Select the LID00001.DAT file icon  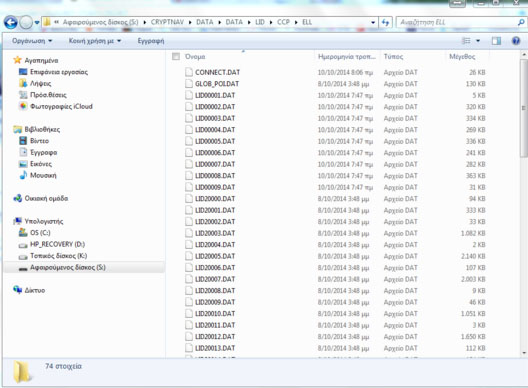coord(189,95)
